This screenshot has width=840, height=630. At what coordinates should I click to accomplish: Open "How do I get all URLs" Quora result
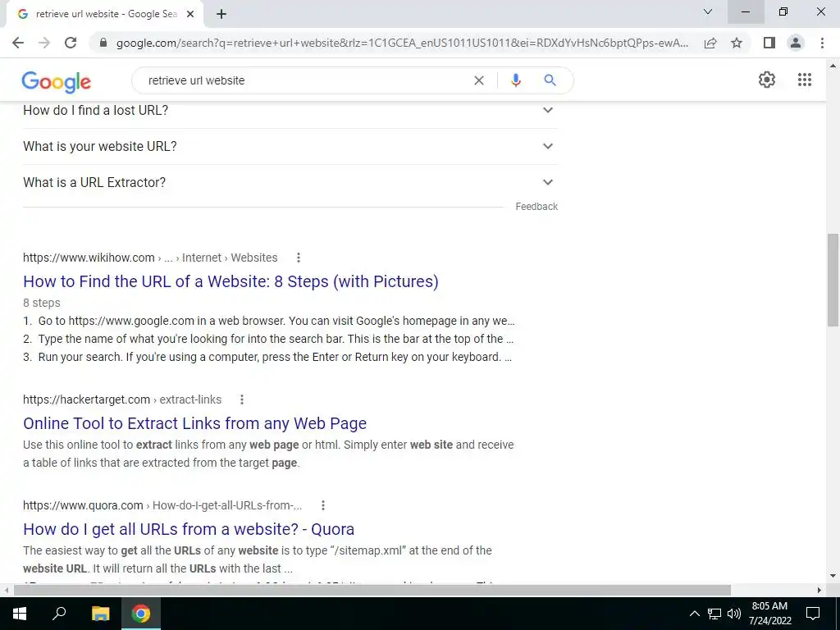[x=189, y=529]
